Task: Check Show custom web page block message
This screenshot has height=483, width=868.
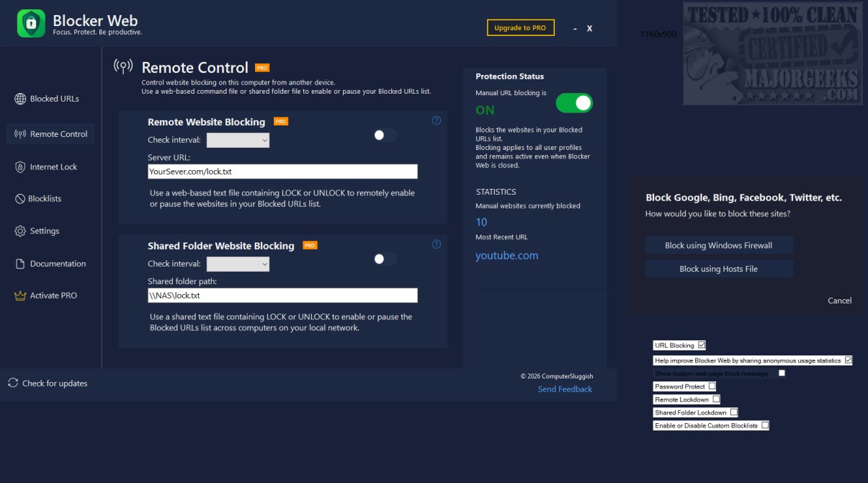Action: coord(782,373)
